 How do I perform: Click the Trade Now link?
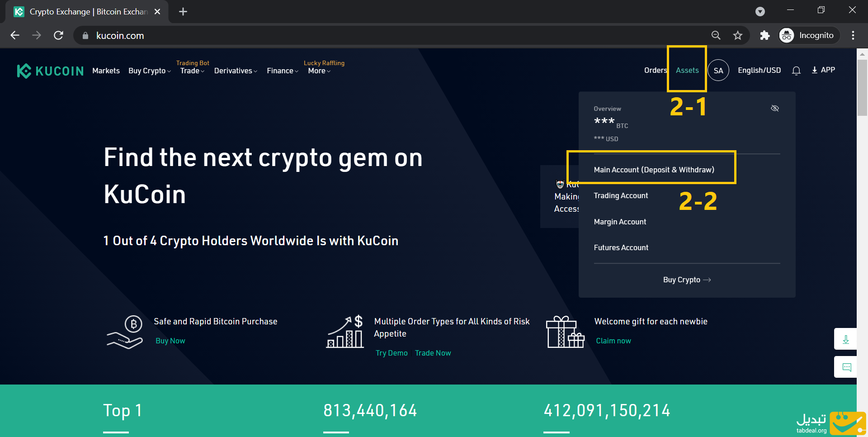(433, 353)
